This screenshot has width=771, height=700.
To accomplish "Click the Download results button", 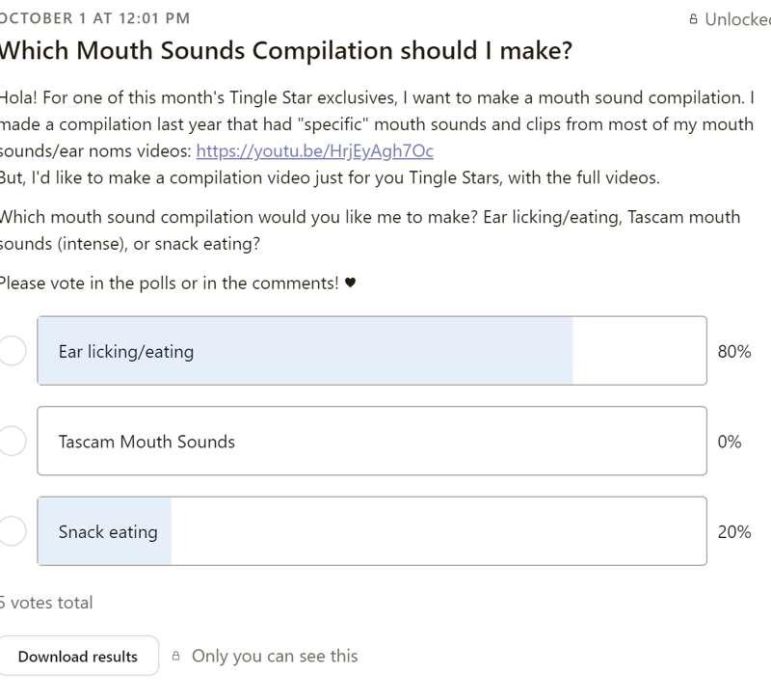I will click(78, 657).
